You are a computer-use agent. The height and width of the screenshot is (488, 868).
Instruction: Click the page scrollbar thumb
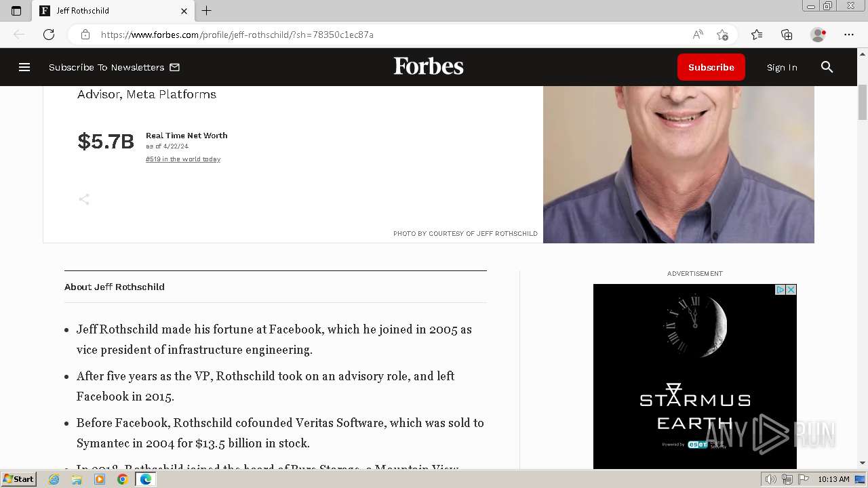863,102
